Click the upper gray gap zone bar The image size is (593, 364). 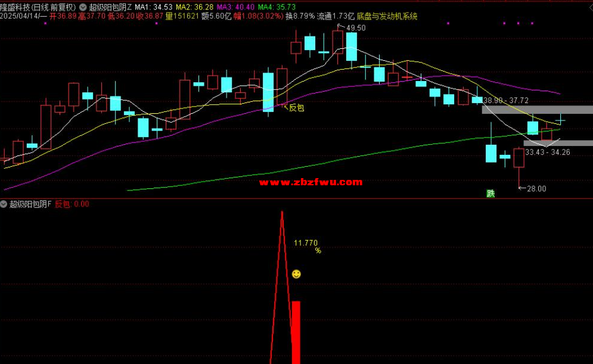tap(538, 110)
